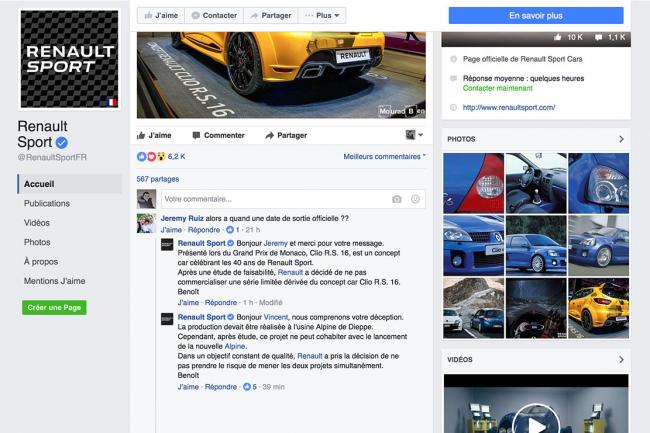Click the Partager button in top bar
Screen dimensions: 650x433
pyautogui.click(x=271, y=15)
